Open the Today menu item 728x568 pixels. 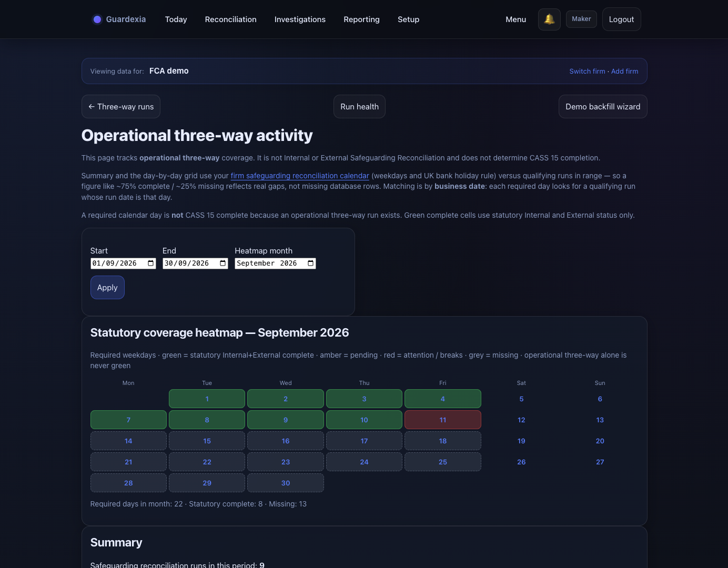pyautogui.click(x=176, y=19)
